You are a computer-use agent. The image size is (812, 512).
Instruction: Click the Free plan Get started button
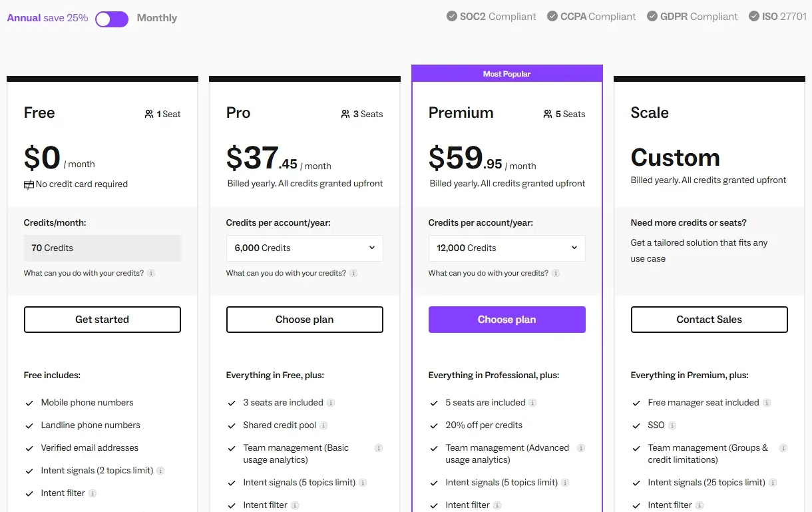tap(102, 320)
